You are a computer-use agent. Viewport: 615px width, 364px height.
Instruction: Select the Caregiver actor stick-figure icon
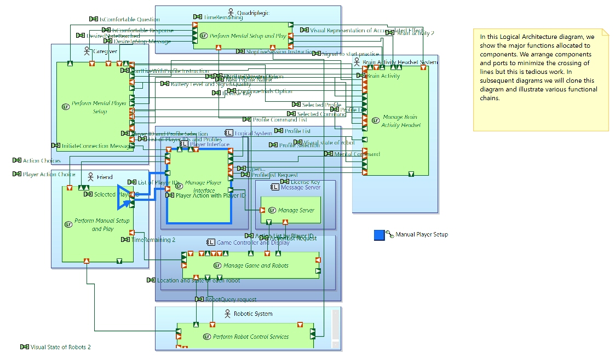tap(87, 51)
